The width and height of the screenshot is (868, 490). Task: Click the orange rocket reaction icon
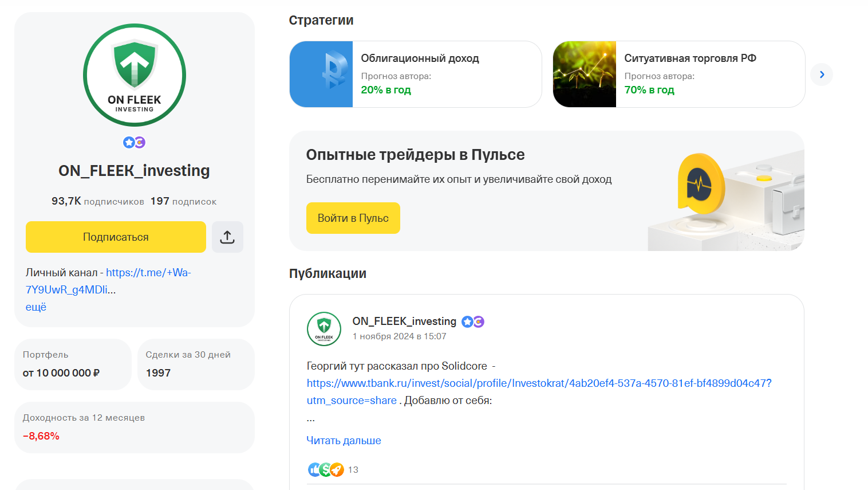click(x=337, y=470)
